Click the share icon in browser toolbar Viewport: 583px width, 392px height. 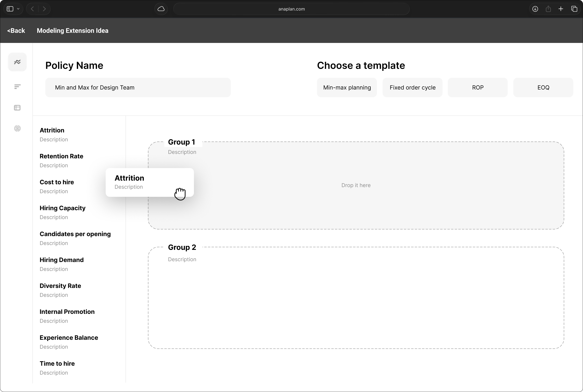click(548, 9)
